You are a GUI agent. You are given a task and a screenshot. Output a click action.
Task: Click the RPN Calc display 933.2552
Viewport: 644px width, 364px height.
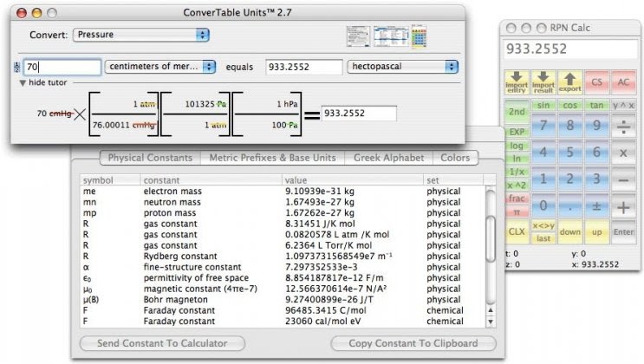[x=570, y=49]
